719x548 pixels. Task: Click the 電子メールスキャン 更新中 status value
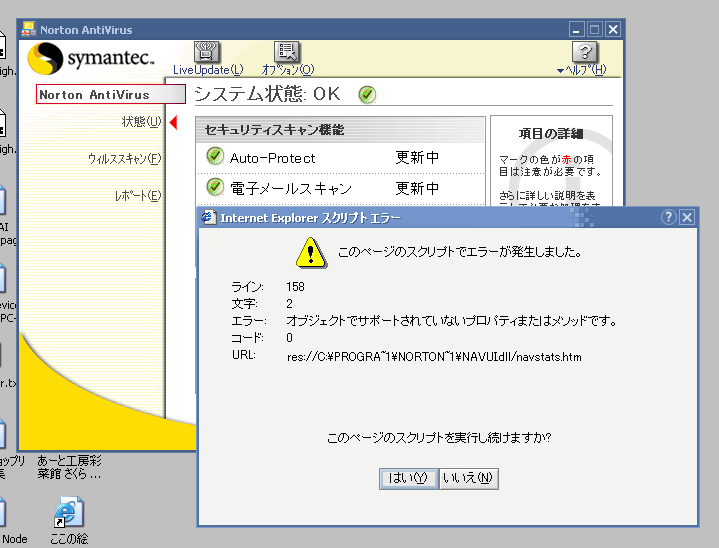click(417, 188)
